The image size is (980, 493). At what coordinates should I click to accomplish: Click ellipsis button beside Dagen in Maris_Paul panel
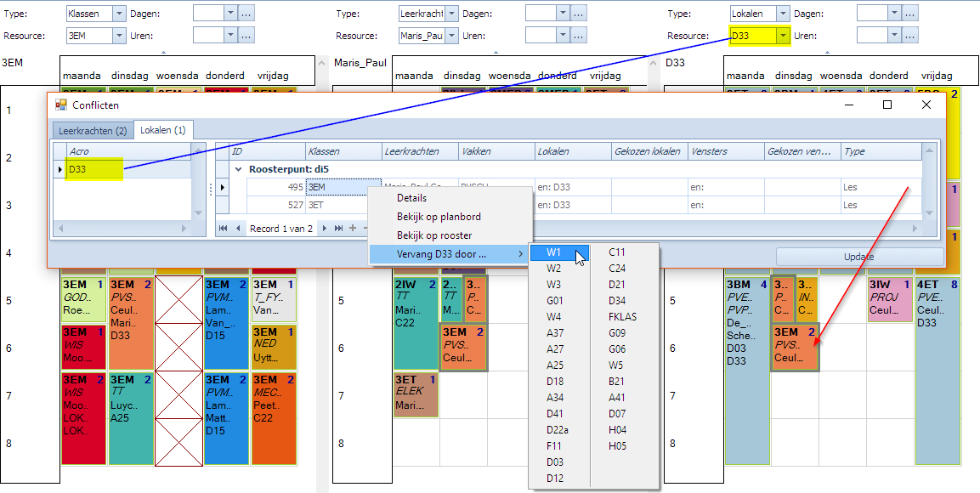coord(579,13)
